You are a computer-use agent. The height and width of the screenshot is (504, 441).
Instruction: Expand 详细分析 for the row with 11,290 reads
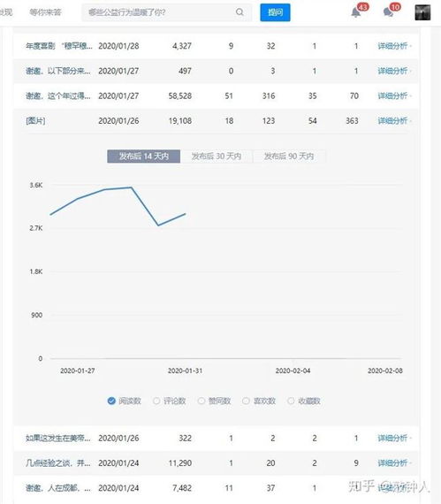coord(394,463)
